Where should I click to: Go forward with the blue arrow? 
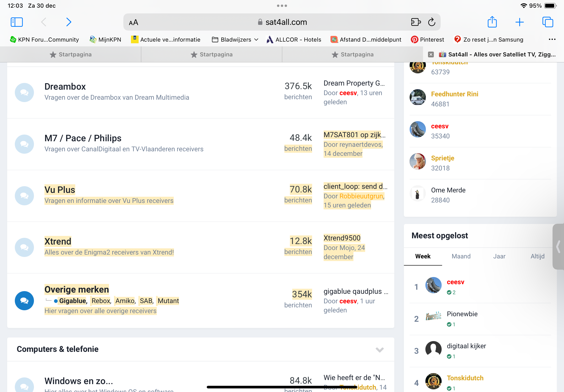click(x=69, y=22)
